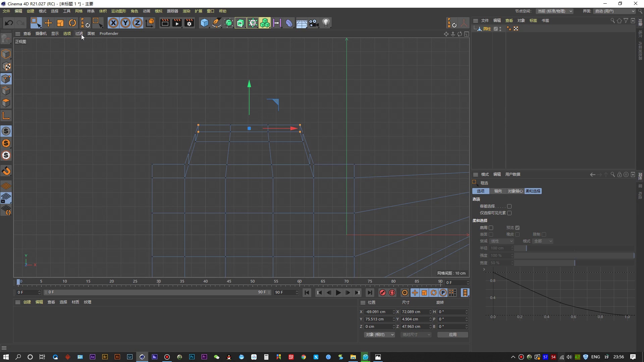Image resolution: width=644 pixels, height=362 pixels.
Task: Select the Rotate tool icon
Action: pos(72,23)
